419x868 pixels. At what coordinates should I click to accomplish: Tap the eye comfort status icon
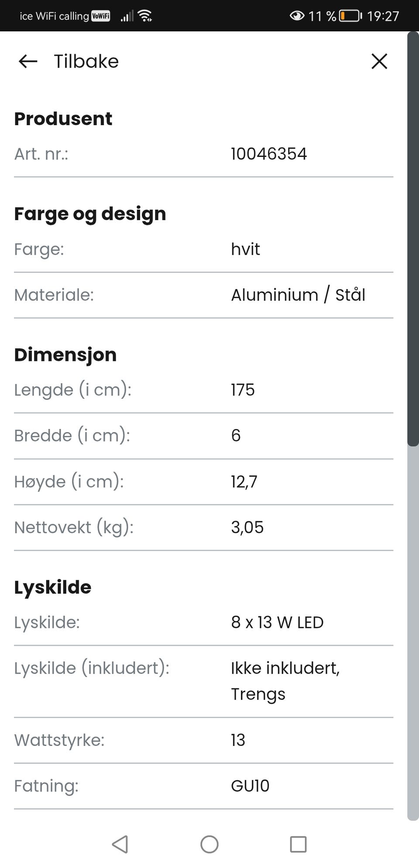tap(297, 16)
